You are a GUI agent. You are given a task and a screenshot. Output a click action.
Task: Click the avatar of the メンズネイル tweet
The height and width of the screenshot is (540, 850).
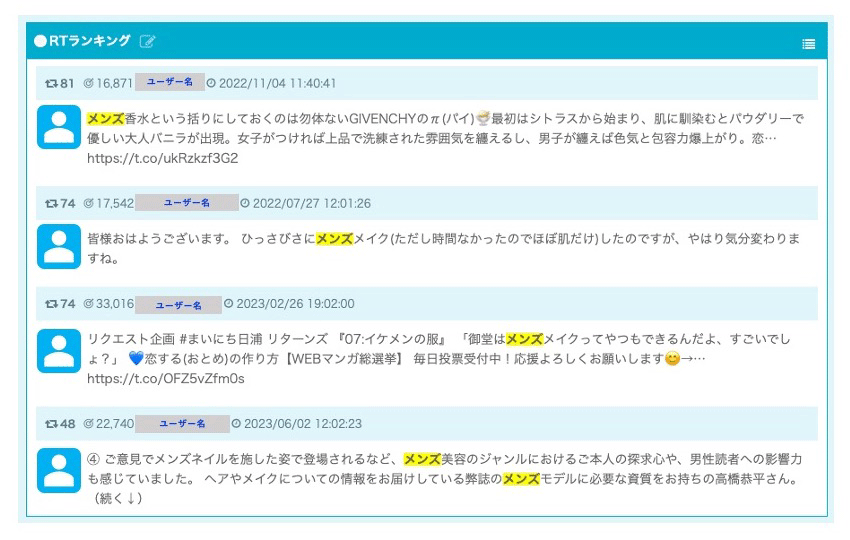click(x=58, y=469)
